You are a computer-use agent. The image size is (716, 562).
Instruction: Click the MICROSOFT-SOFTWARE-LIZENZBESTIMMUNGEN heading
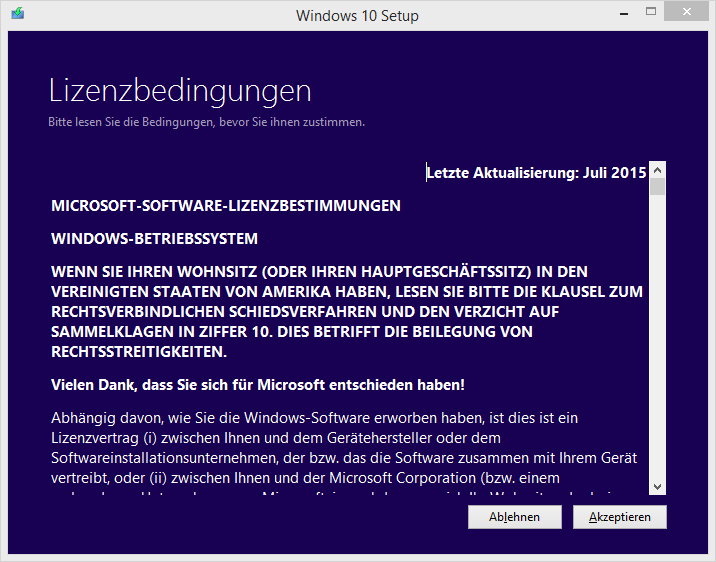226,206
